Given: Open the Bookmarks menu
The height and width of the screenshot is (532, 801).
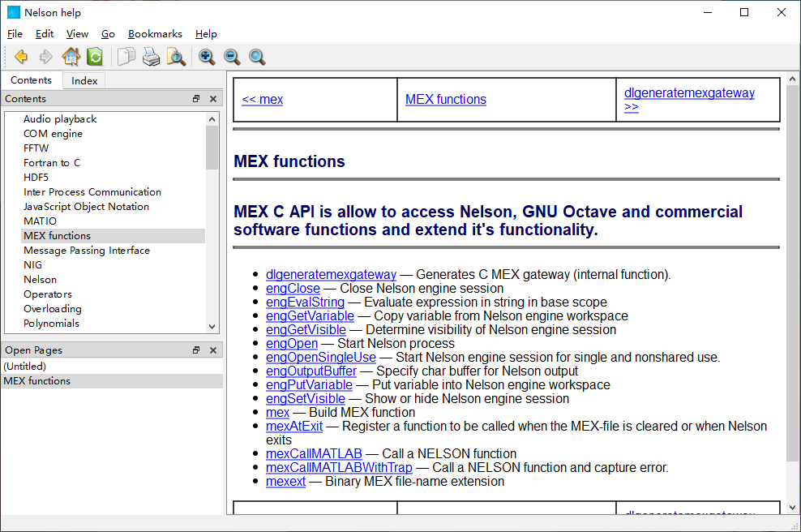Looking at the screenshot, I should point(155,34).
